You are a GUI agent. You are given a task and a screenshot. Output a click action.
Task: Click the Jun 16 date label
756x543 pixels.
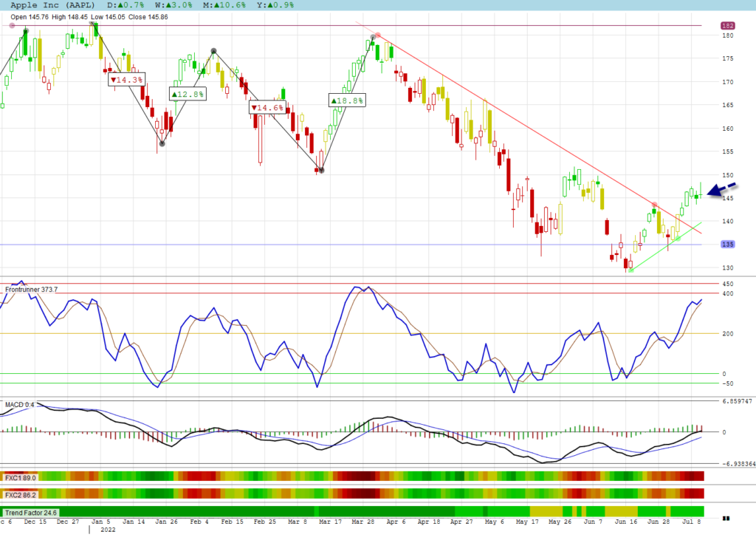(625, 522)
